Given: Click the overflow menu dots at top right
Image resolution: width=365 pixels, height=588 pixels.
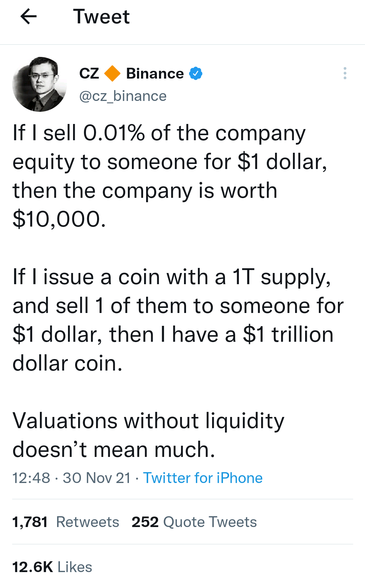Looking at the screenshot, I should [345, 73].
